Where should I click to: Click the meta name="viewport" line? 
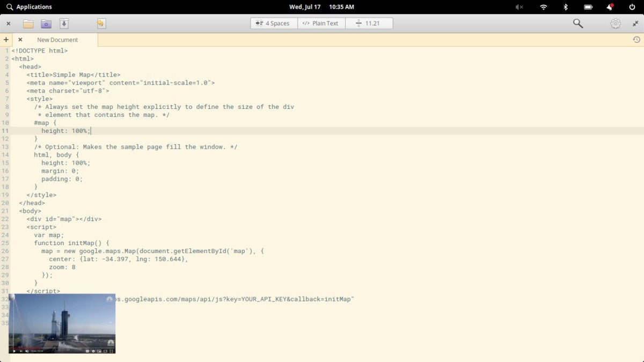pos(121,83)
